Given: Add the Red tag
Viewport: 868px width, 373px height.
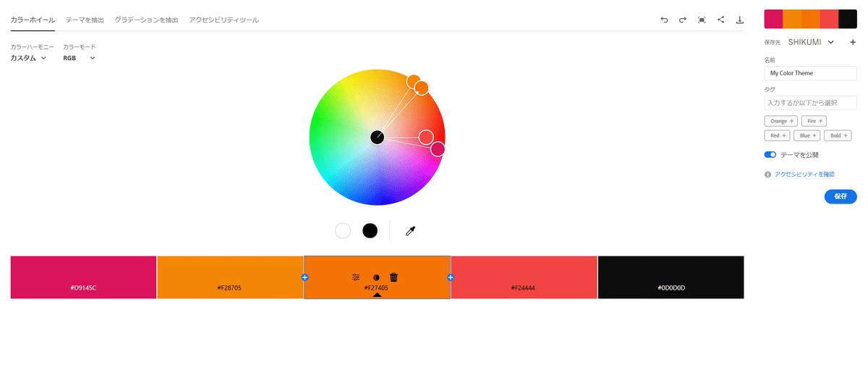Looking at the screenshot, I should (x=778, y=135).
